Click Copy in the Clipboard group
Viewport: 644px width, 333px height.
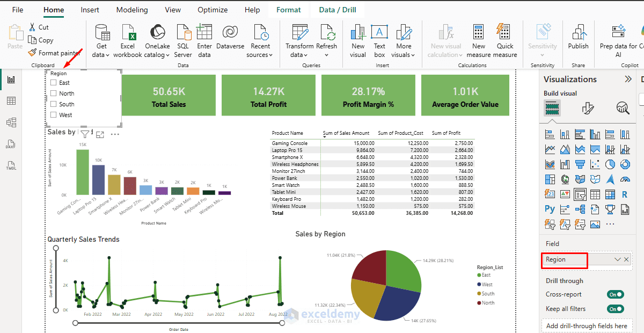pos(41,40)
